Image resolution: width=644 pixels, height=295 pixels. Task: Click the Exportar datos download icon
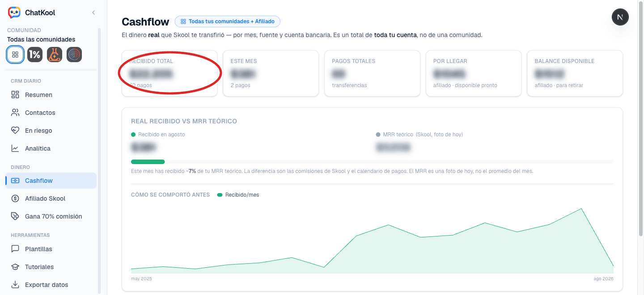[15, 285]
